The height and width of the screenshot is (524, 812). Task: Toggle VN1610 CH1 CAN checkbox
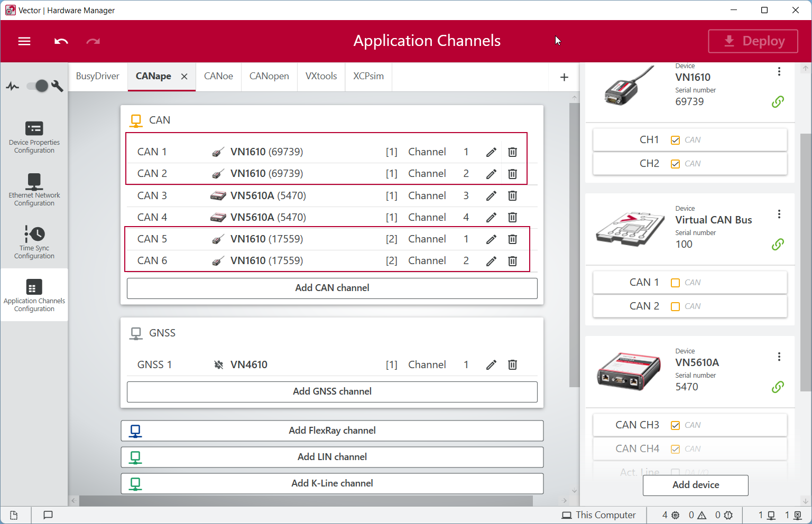(675, 140)
